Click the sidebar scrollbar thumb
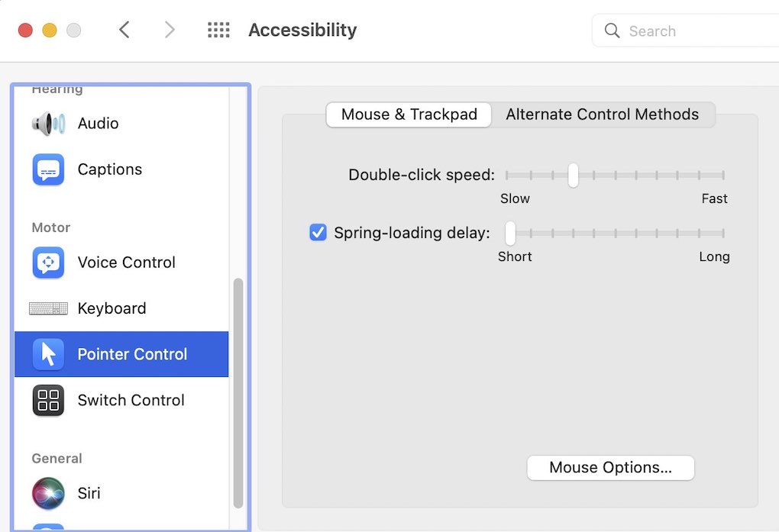 click(x=238, y=392)
